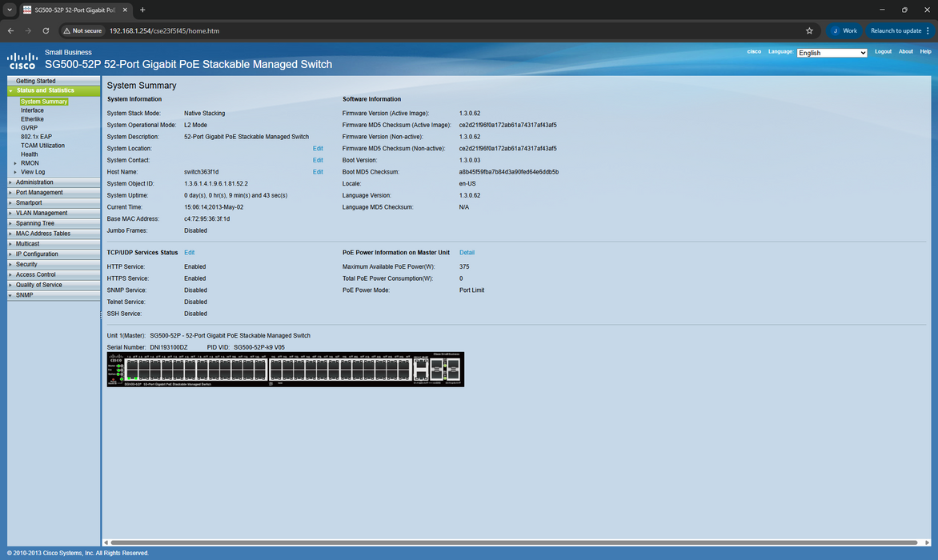Click the Cisco logo
Viewport: 938px width, 560px height.
(22, 60)
